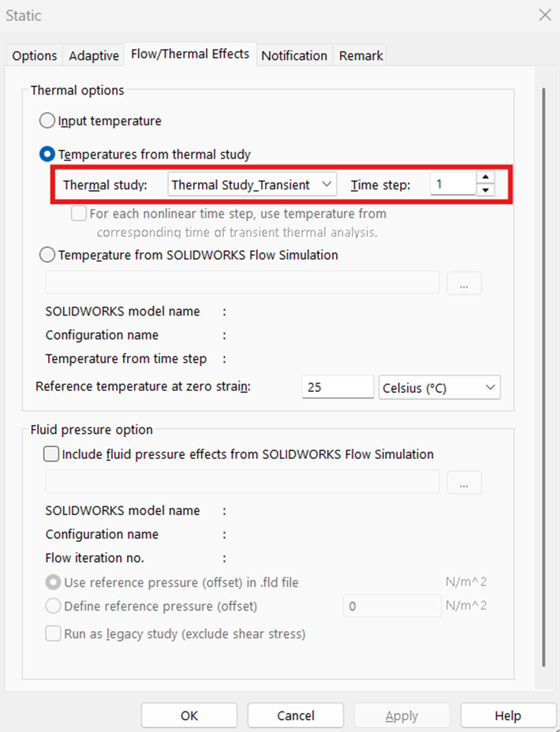Select the Input temperature radio button

click(x=47, y=121)
